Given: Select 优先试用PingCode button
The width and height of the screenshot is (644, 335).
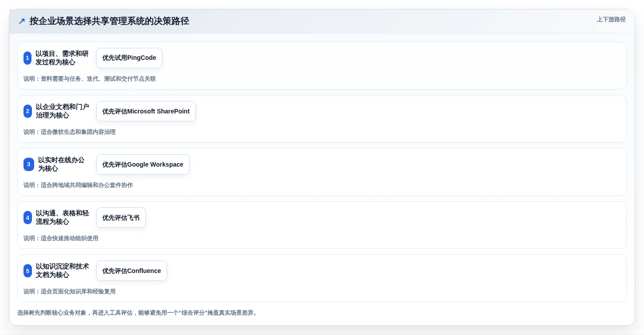Looking at the screenshot, I should coord(129,58).
